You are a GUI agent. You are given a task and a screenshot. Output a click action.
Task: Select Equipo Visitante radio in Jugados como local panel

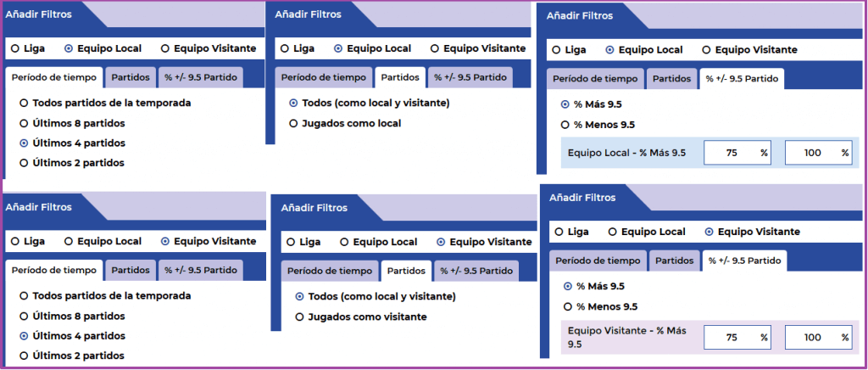(x=478, y=48)
